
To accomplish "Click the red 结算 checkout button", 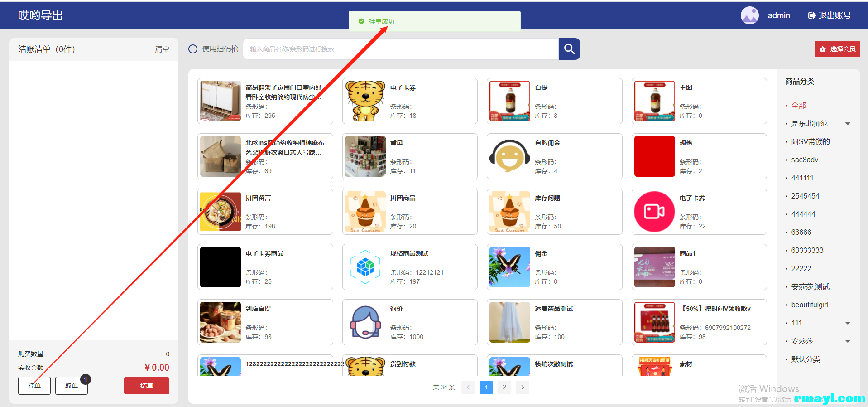I will 146,386.
